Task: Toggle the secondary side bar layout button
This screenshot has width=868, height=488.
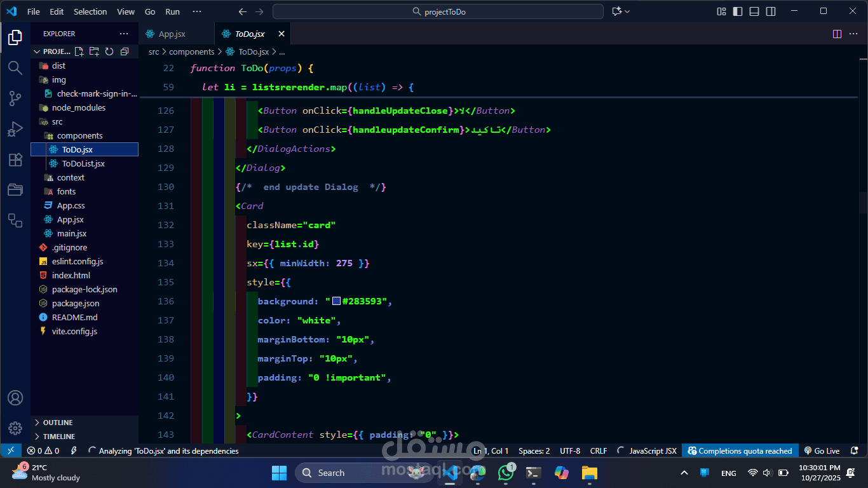Action: [771, 11]
